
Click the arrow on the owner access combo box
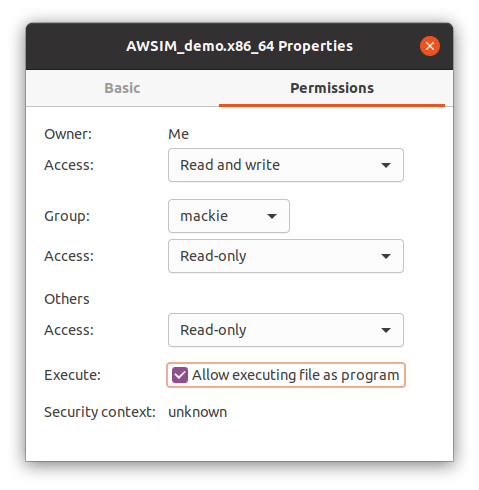tap(386, 165)
